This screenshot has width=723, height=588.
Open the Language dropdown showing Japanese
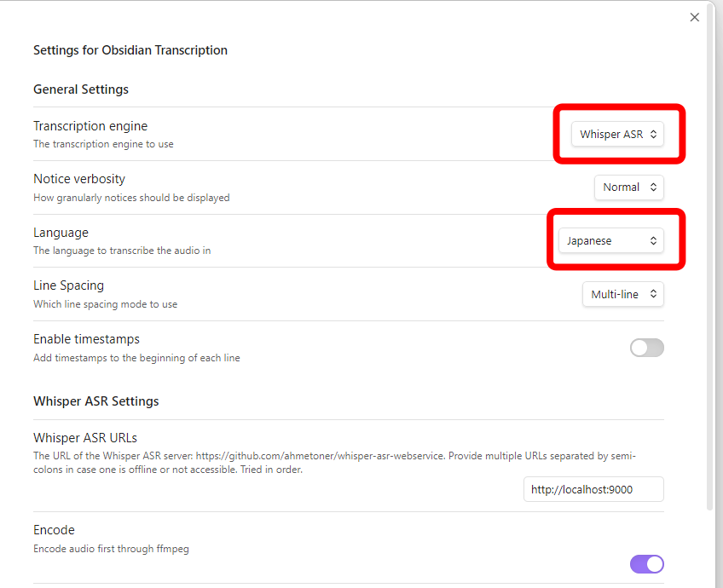coord(611,240)
